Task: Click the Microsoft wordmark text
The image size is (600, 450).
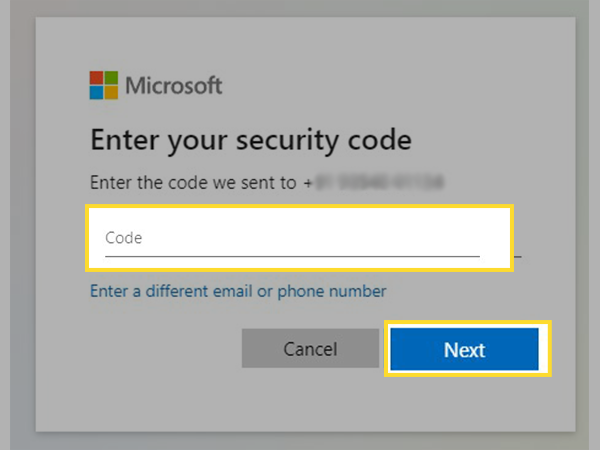Action: [174, 85]
